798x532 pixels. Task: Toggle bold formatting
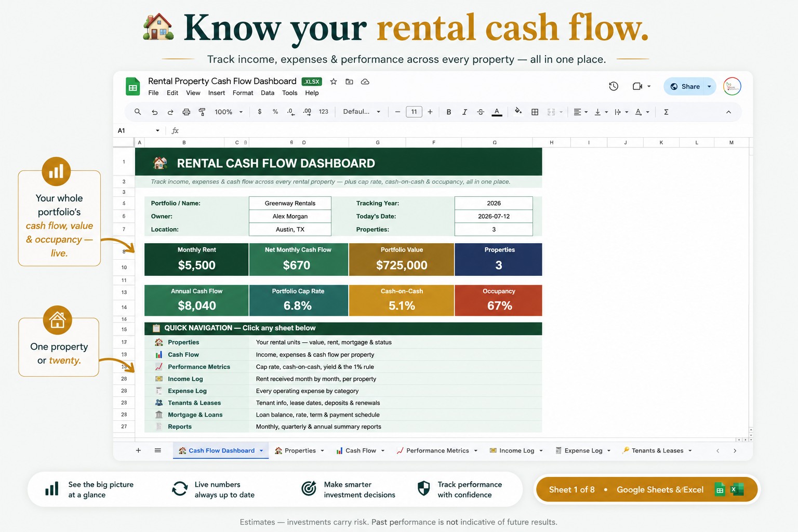449,112
